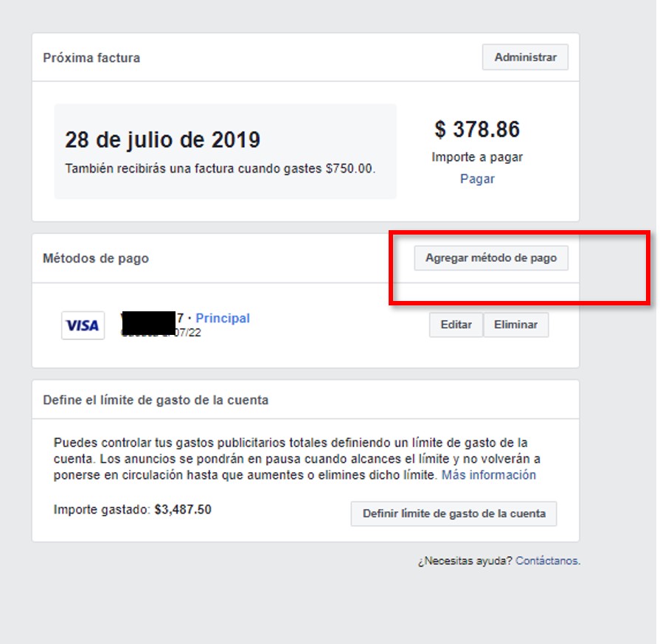Open Administrar for the next invoice
660x644 pixels.
coord(525,57)
